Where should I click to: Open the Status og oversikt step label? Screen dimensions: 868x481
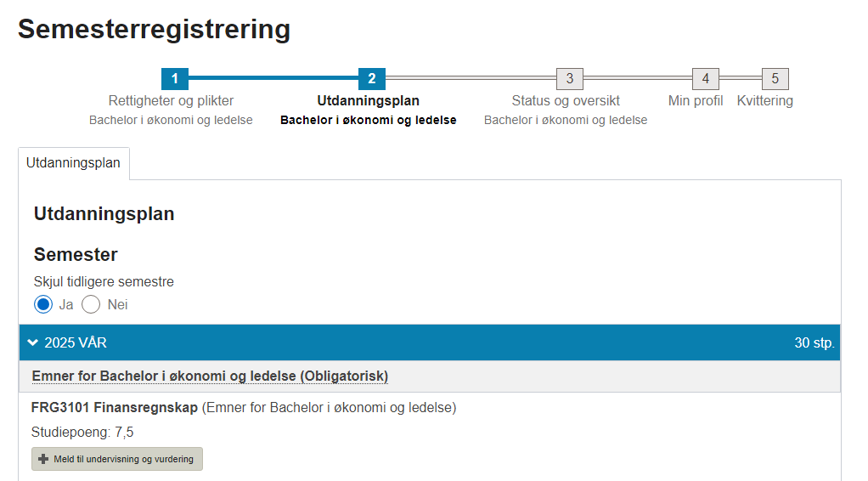(566, 101)
